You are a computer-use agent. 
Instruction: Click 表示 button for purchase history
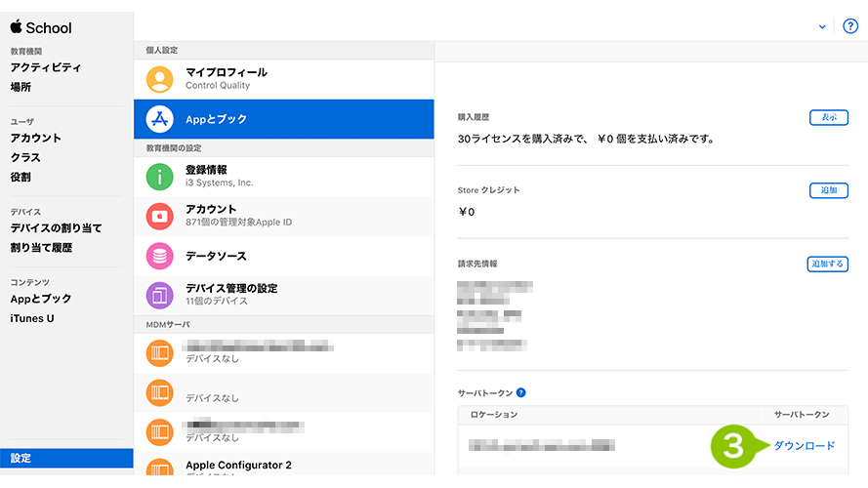click(x=828, y=117)
